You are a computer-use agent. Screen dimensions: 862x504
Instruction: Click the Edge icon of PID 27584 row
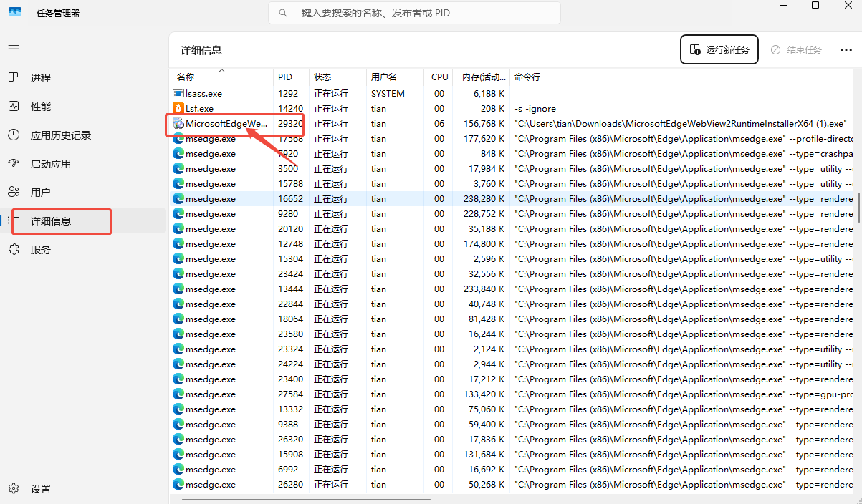178,394
